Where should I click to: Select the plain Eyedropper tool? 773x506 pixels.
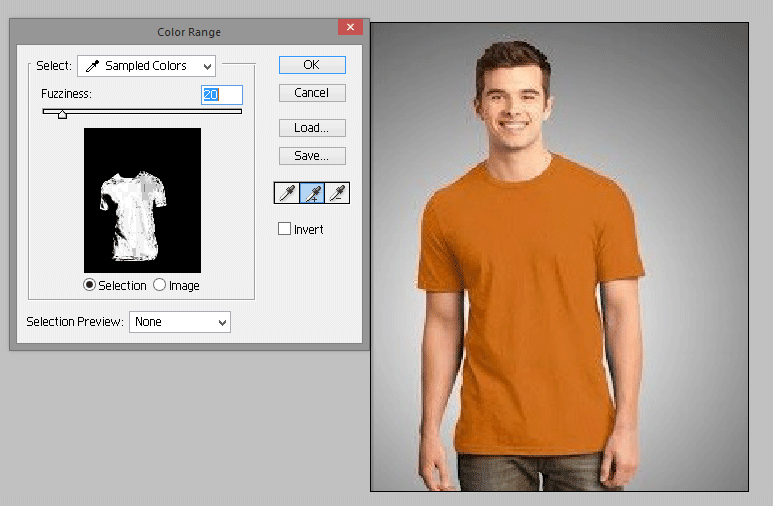(286, 192)
